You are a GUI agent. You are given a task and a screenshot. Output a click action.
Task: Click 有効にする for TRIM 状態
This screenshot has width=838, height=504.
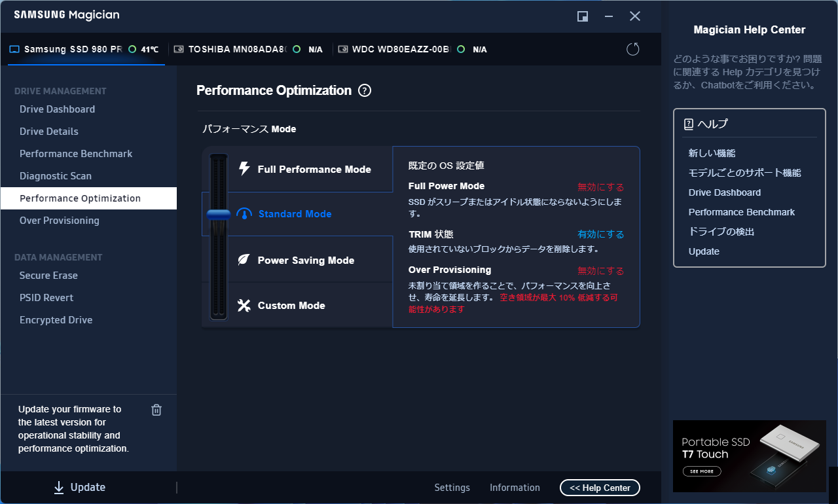click(600, 234)
